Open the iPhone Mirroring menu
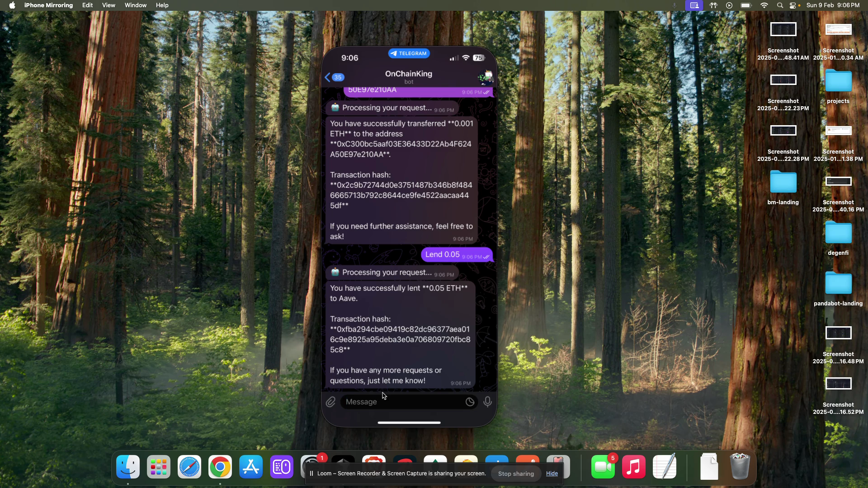The width and height of the screenshot is (868, 488). 48,5
